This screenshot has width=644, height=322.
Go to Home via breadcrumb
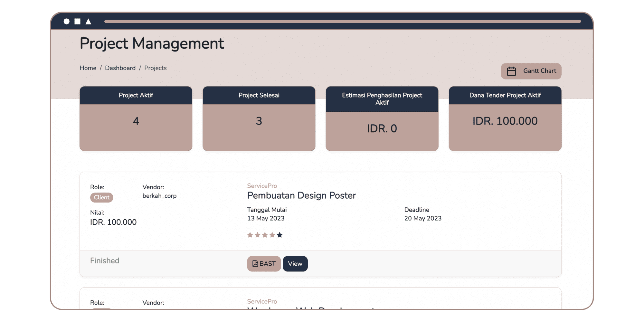click(x=88, y=68)
